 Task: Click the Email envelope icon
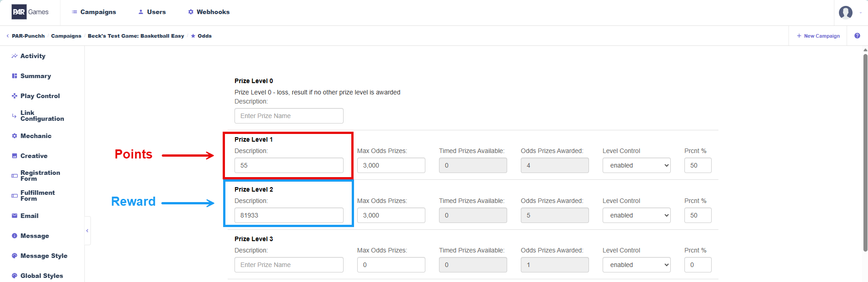pos(15,216)
